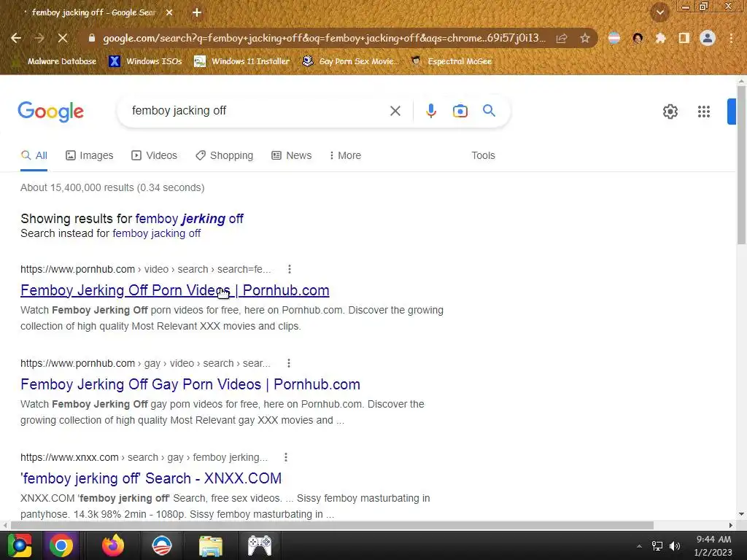
Task: Clear the search query with the X
Action: pos(395,111)
